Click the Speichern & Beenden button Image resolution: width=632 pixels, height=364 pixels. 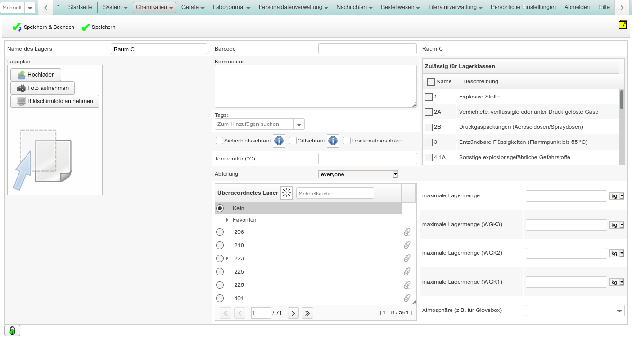[x=44, y=27]
